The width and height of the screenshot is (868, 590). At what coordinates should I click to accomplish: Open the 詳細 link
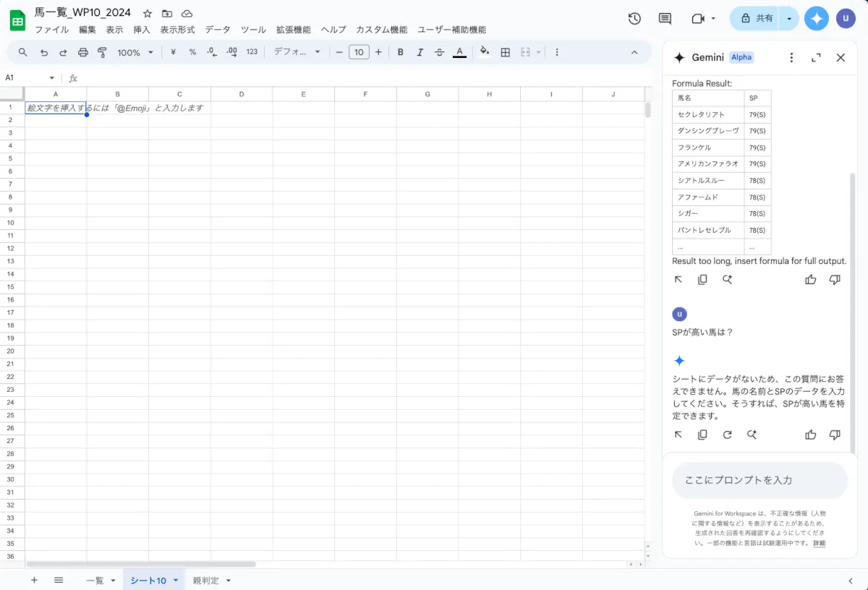[819, 543]
